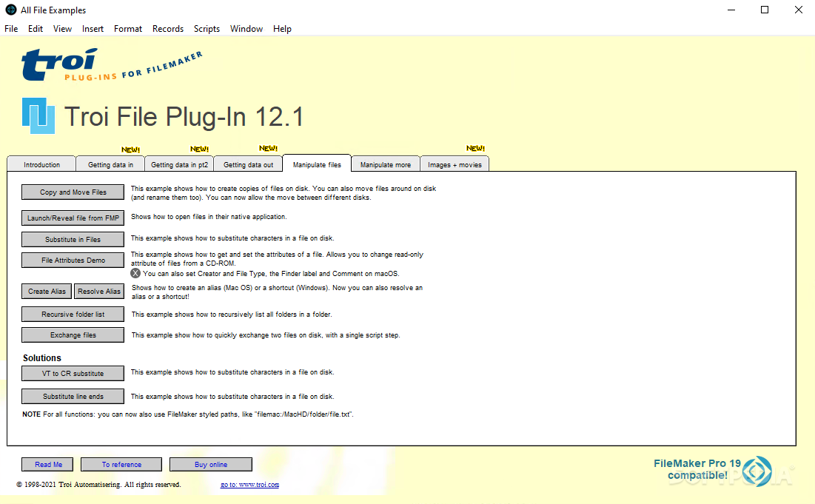Viewport: 815px width, 504px height.
Task: Follow the go to: www.troi.com link
Action: coord(249,485)
